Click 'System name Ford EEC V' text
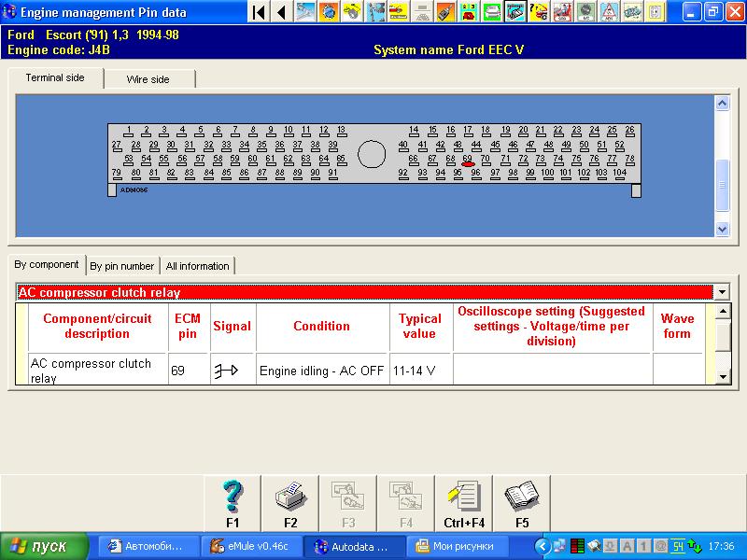 point(448,50)
